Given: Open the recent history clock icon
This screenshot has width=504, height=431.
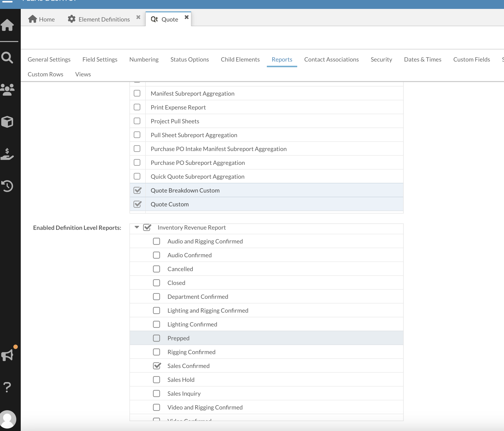Looking at the screenshot, I should point(7,186).
